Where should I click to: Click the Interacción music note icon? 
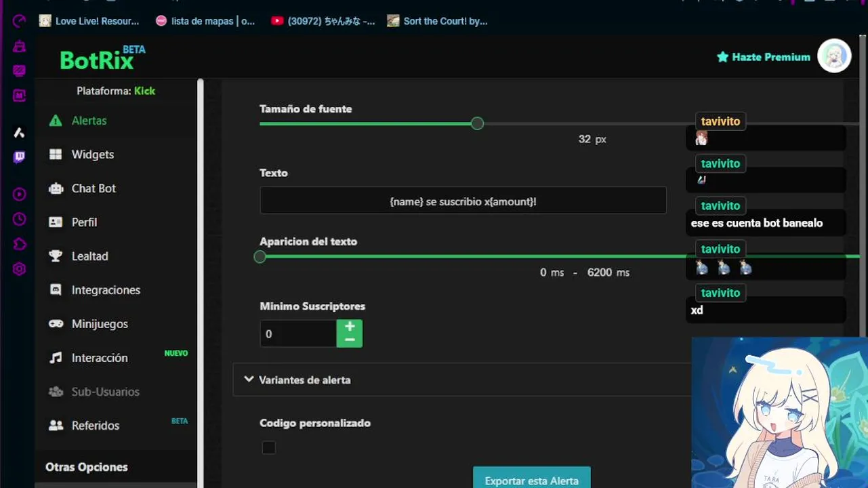point(56,358)
